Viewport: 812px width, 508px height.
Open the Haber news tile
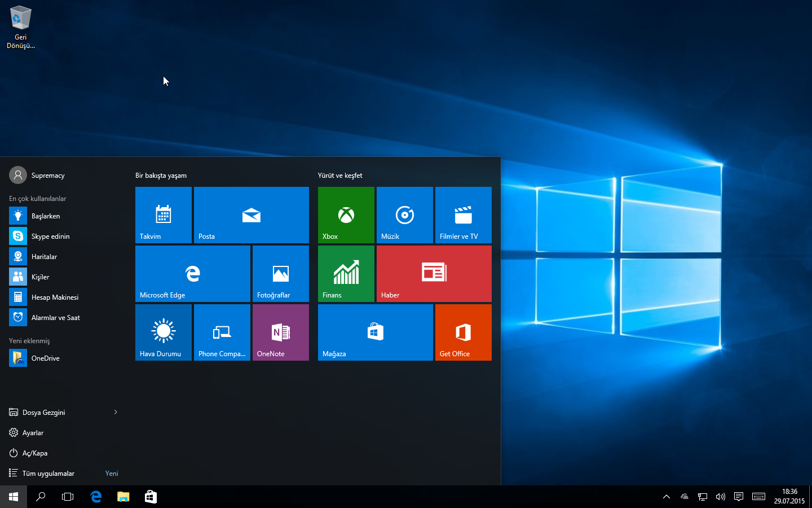click(x=434, y=274)
